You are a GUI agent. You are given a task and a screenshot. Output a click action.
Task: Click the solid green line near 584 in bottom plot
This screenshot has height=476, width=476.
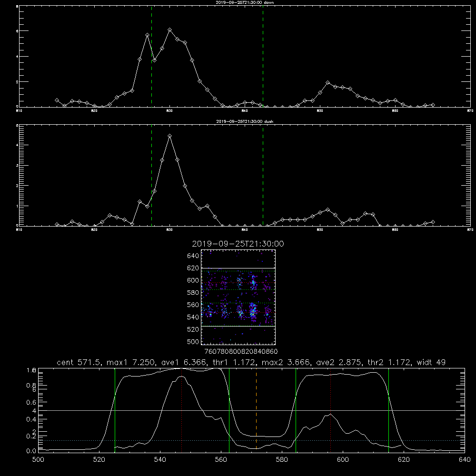tap(296, 410)
